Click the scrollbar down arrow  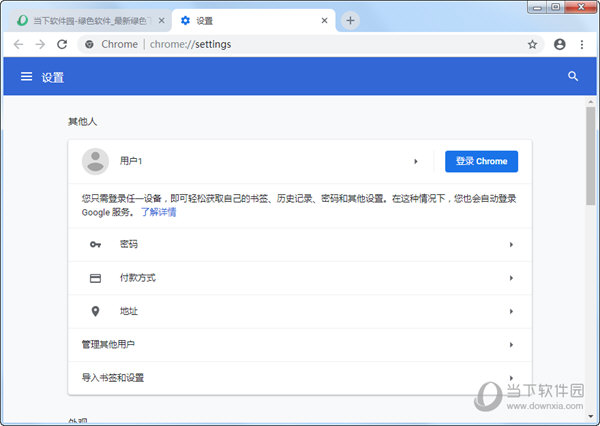(590, 417)
